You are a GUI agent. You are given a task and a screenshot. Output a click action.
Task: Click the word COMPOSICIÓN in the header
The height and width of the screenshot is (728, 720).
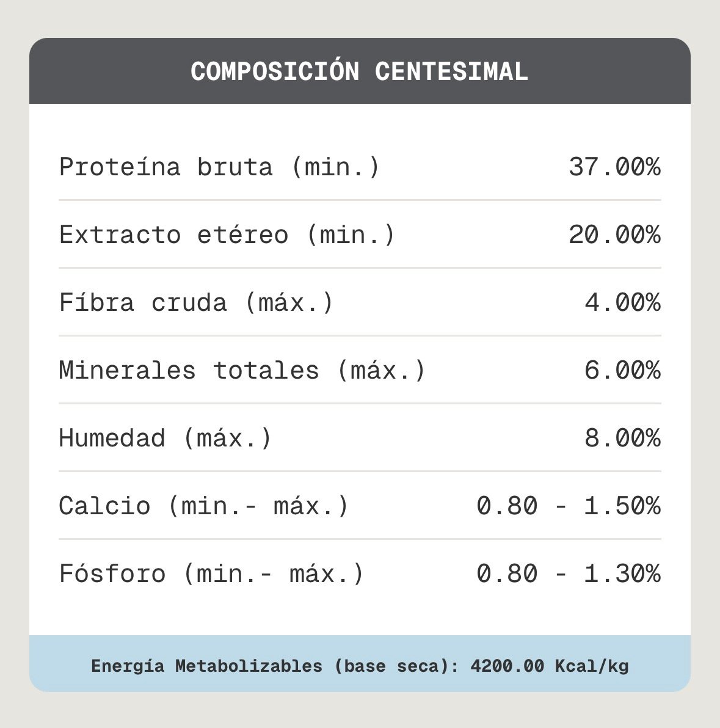[x=275, y=71]
